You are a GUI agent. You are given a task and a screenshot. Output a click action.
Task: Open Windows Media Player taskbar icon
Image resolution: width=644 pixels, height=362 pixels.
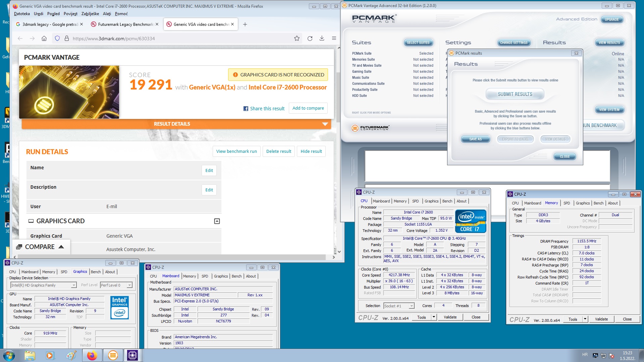50,355
